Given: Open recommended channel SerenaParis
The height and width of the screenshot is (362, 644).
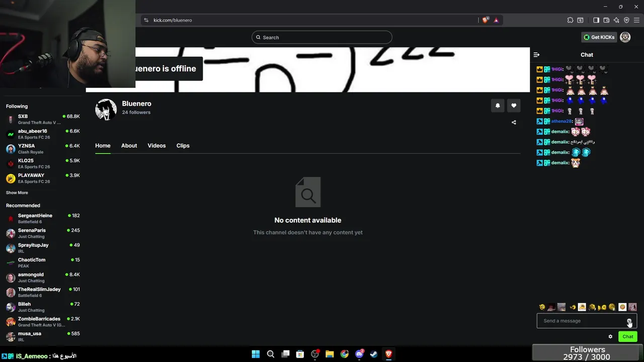Looking at the screenshot, I should pyautogui.click(x=43, y=233).
